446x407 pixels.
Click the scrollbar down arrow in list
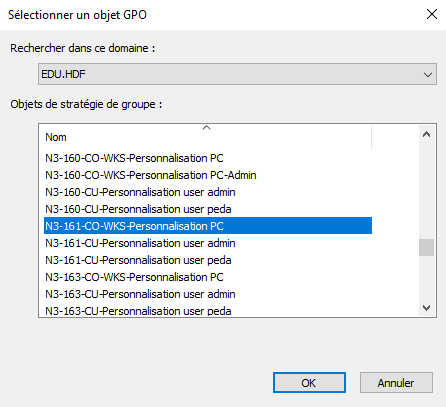click(426, 308)
